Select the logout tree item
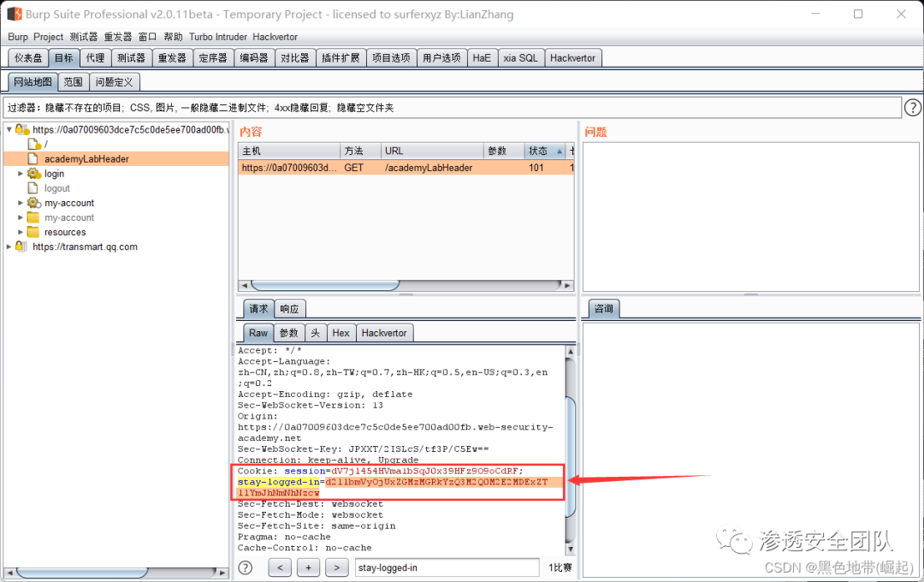 (57, 188)
